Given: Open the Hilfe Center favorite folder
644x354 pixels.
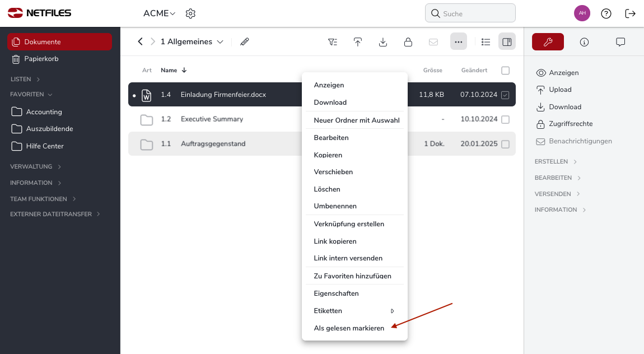Looking at the screenshot, I should coord(38,146).
